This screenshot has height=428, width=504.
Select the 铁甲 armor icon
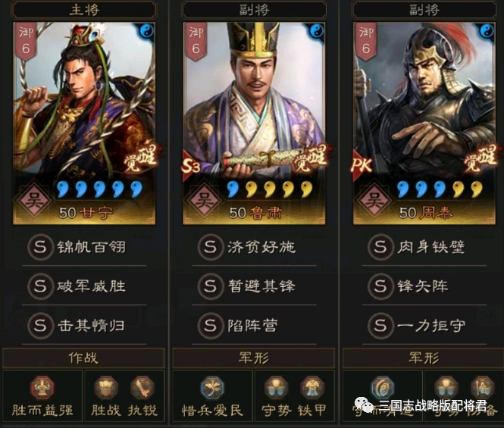pyautogui.click(x=311, y=388)
